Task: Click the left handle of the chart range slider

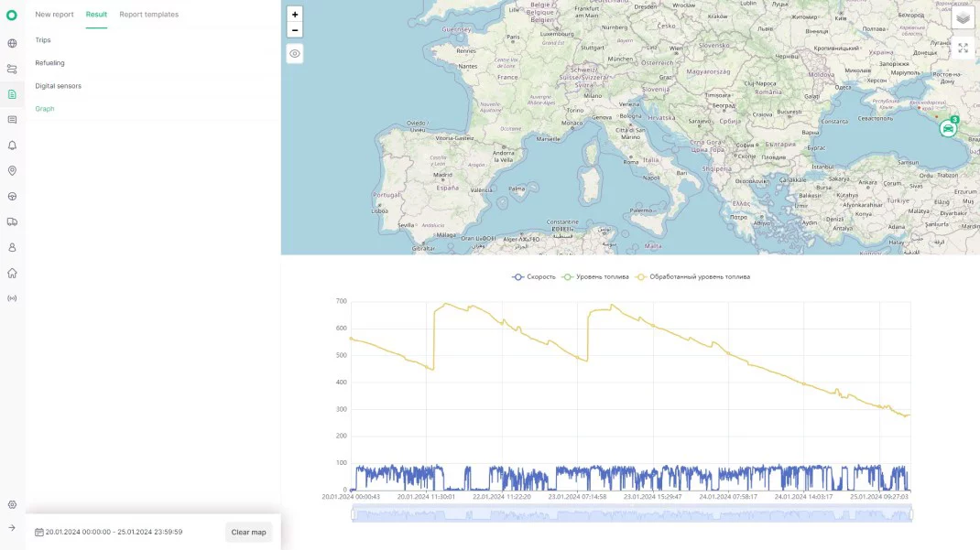Action: tap(354, 514)
